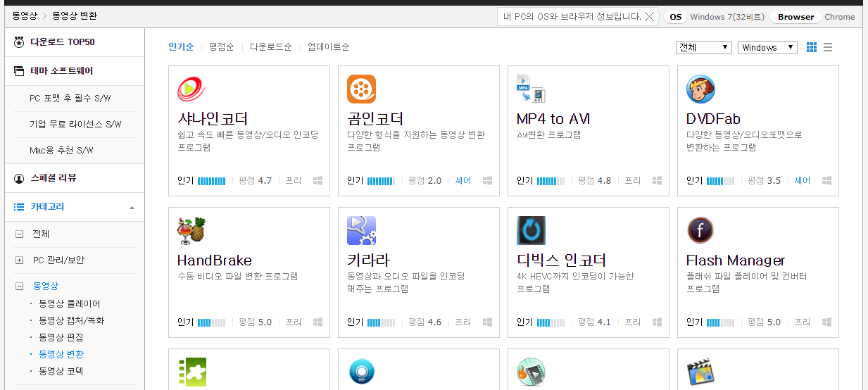Collapse the 동영상 tree node
The image size is (868, 390).
point(19,287)
